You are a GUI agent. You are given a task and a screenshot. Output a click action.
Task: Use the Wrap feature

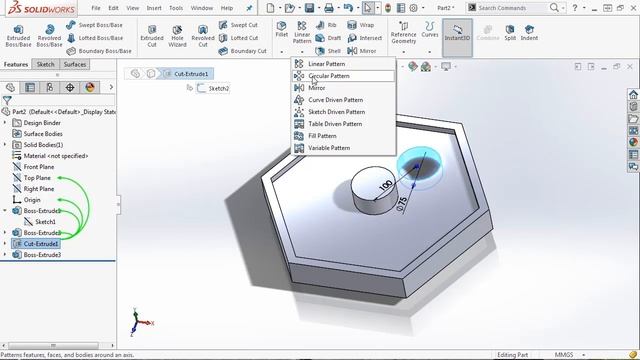click(x=360, y=25)
